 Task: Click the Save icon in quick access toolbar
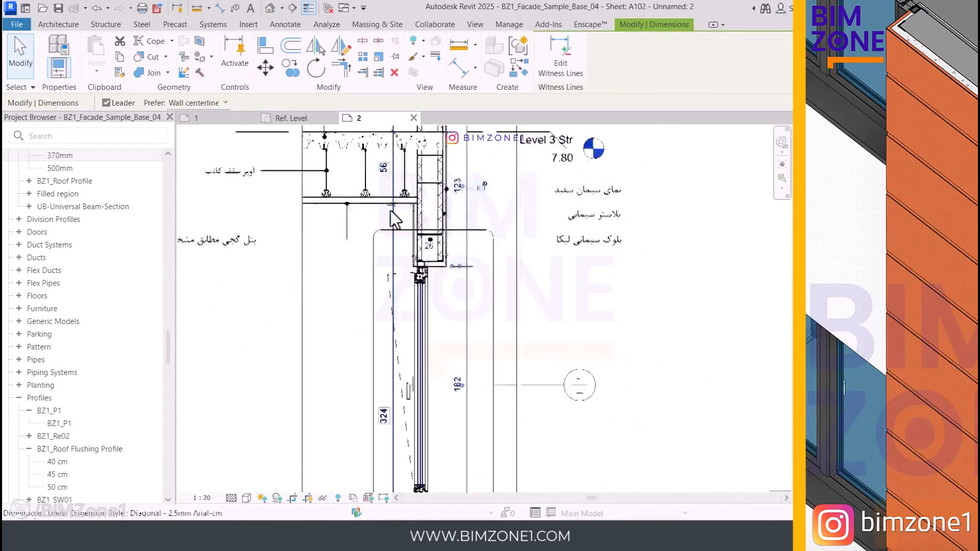pyautogui.click(x=58, y=8)
